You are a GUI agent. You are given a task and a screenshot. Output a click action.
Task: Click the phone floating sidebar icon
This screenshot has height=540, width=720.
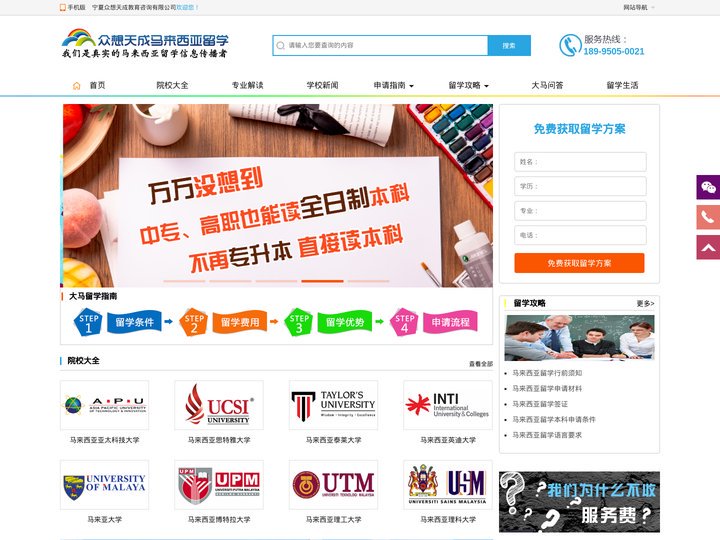coord(708,217)
